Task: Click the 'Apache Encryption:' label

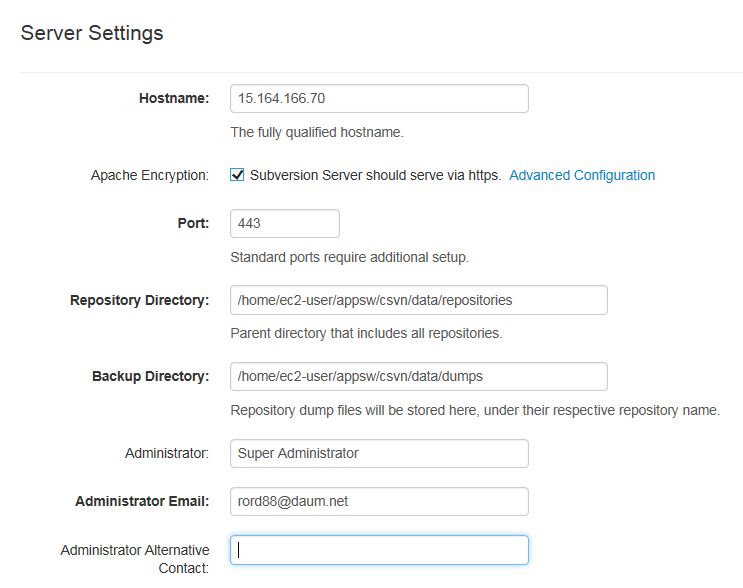Action: point(150,175)
